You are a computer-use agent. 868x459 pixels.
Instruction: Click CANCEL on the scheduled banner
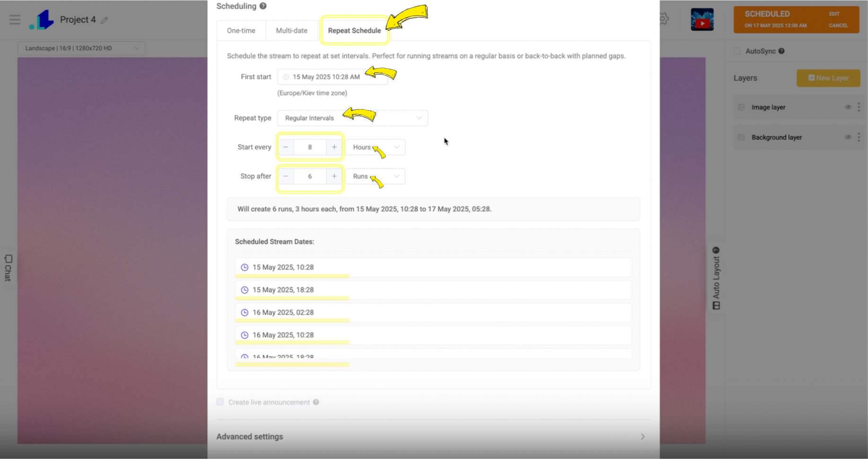tap(838, 26)
